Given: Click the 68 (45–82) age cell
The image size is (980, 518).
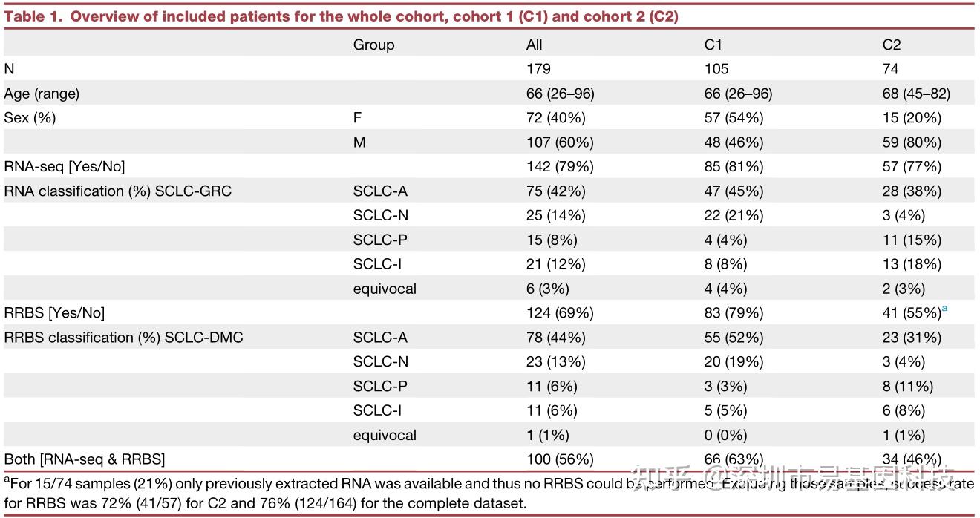Looking at the screenshot, I should (916, 94).
